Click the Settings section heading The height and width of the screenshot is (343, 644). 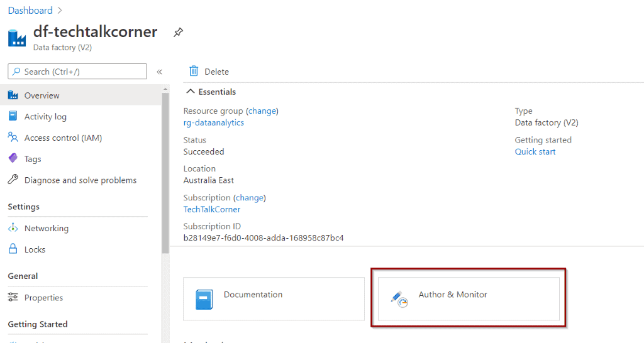tap(24, 207)
